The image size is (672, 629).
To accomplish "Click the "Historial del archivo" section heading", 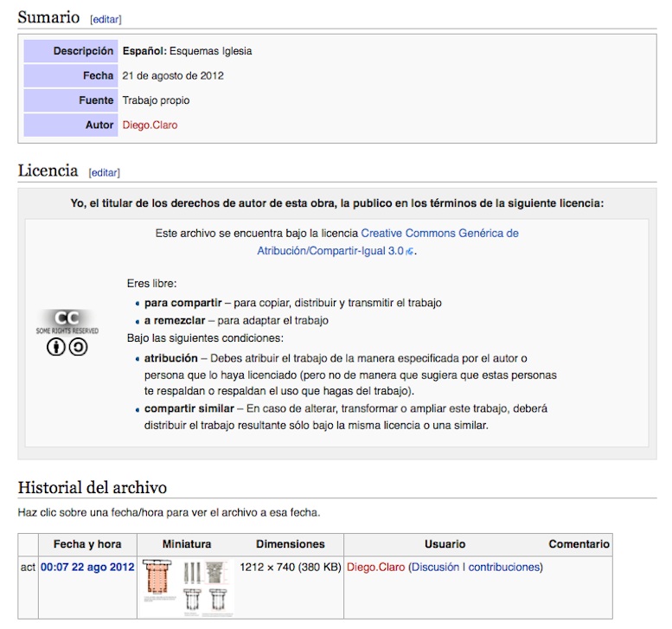I will pos(92,487).
